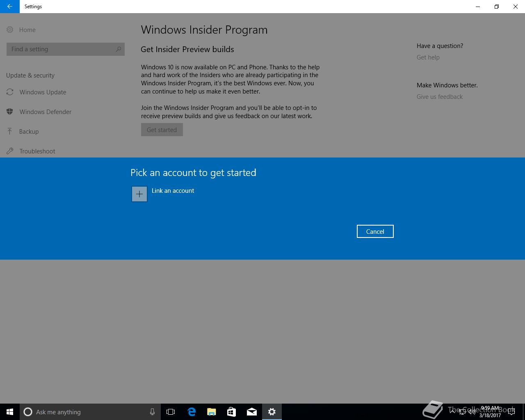The height and width of the screenshot is (420, 525).
Task: Open the Store app from the taskbar
Action: pyautogui.click(x=232, y=412)
